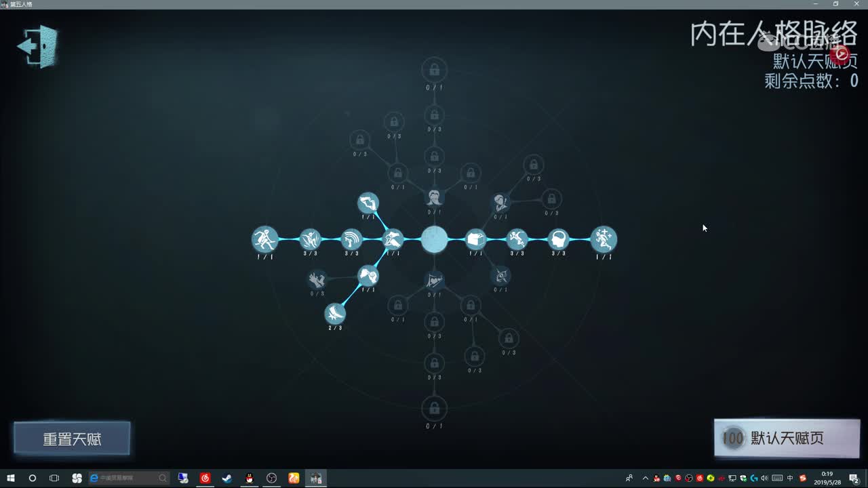The width and height of the screenshot is (868, 488).
Task: Toggle the 中 input method indicator
Action: [x=790, y=479]
